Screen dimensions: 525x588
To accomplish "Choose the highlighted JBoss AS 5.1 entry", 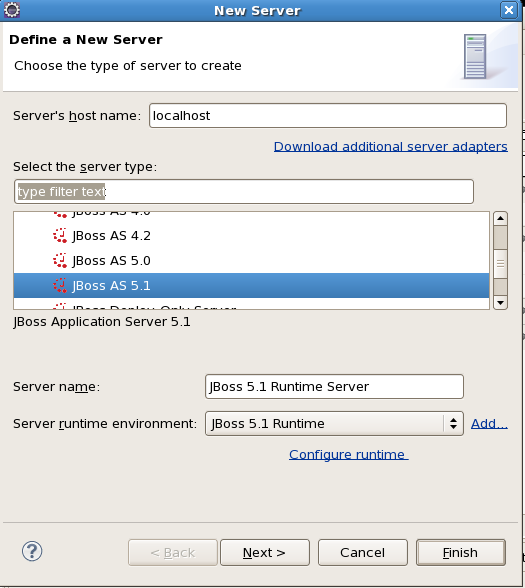I will point(251,285).
